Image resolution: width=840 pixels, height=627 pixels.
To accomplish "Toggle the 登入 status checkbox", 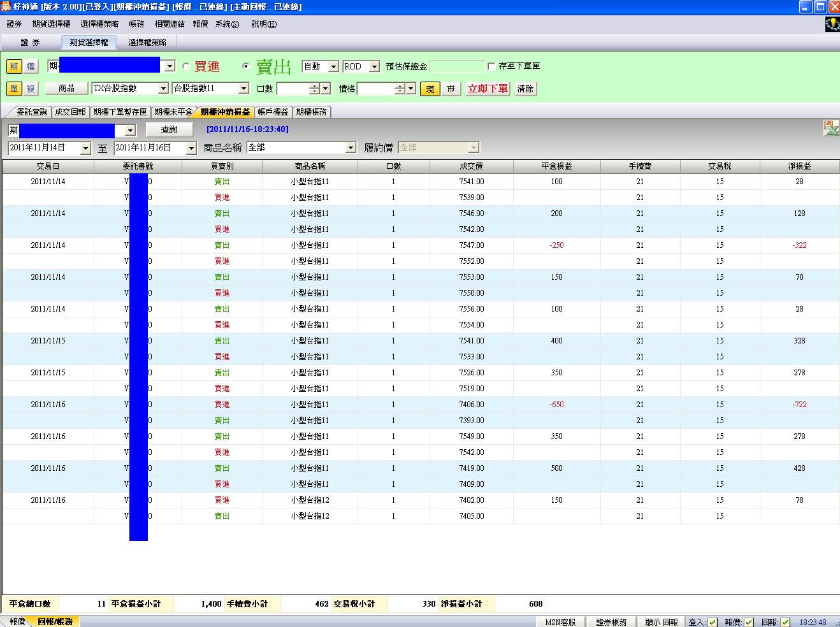I will point(713,622).
